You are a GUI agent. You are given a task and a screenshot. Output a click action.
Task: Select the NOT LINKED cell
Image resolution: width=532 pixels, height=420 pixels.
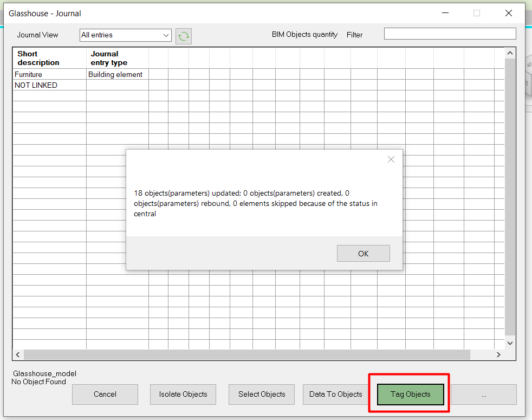tap(49, 85)
